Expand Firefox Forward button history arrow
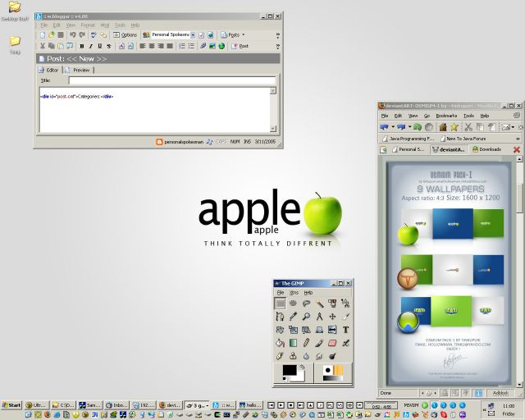 (x=409, y=127)
